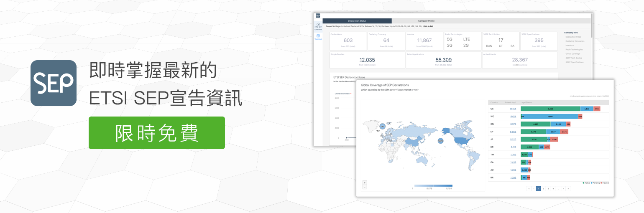644x213 pixels.
Task: Open the TW 1,763 patent applications link
Action: 513,155
